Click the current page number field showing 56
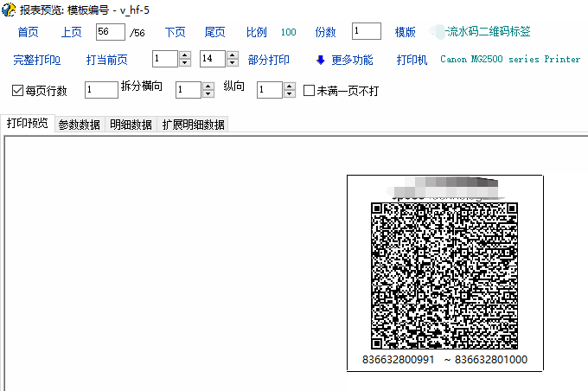Viewport: 588px width, 391px height. click(111, 32)
